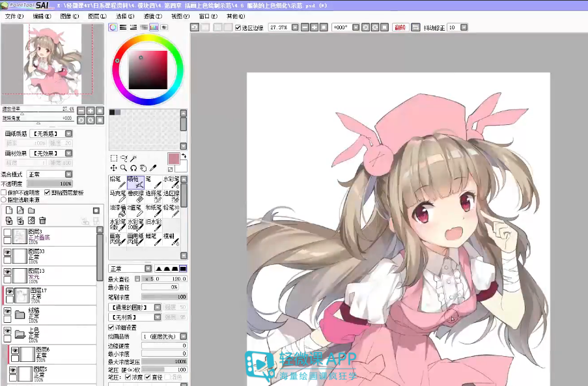Screen dimensions: 588x386
Task: Open the 图像 Image menu
Action: (70, 16)
